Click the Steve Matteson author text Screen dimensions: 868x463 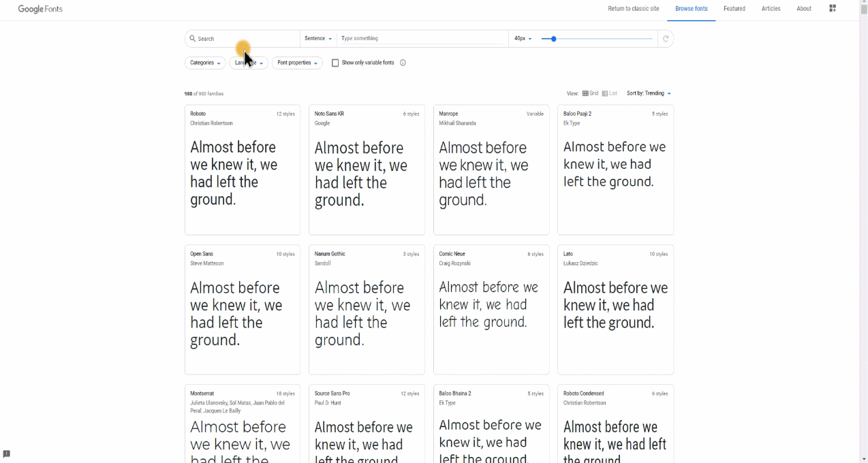207,264
